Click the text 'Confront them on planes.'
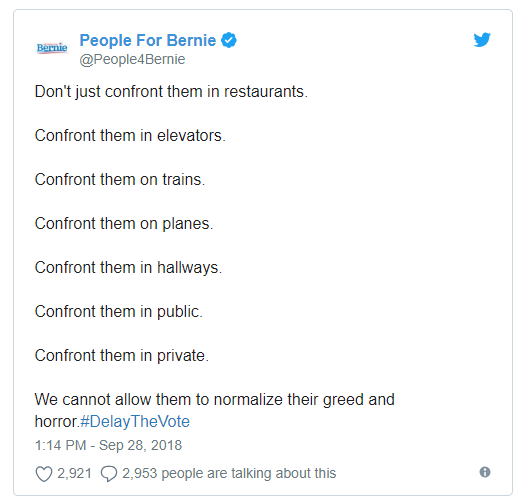 pos(124,224)
